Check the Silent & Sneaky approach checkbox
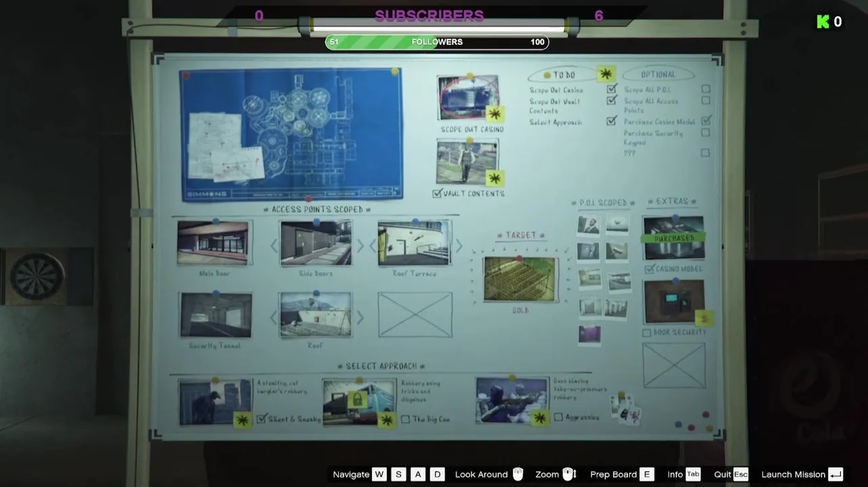868x487 pixels. pos(262,419)
